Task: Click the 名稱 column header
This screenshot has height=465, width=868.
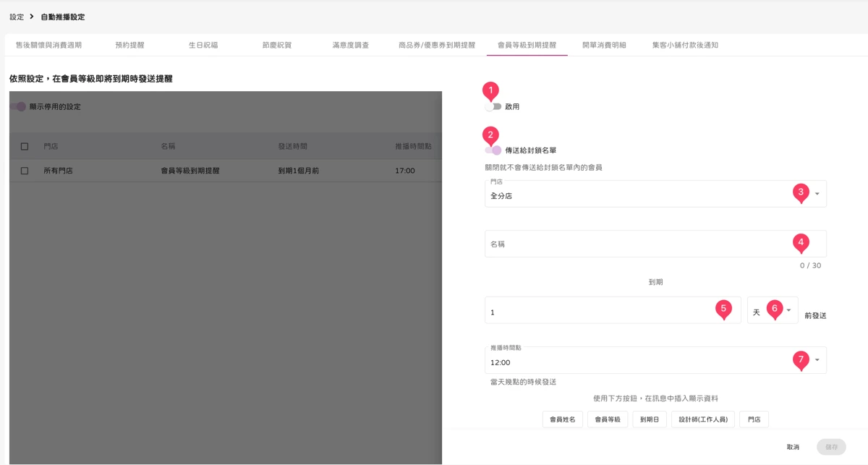Action: click(x=168, y=146)
